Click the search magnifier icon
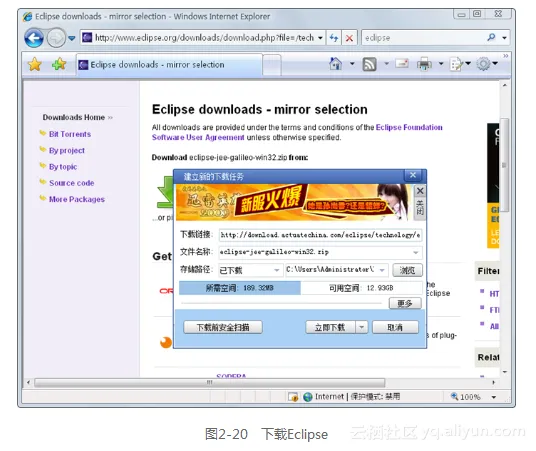This screenshot has height=451, width=536. coord(491,37)
